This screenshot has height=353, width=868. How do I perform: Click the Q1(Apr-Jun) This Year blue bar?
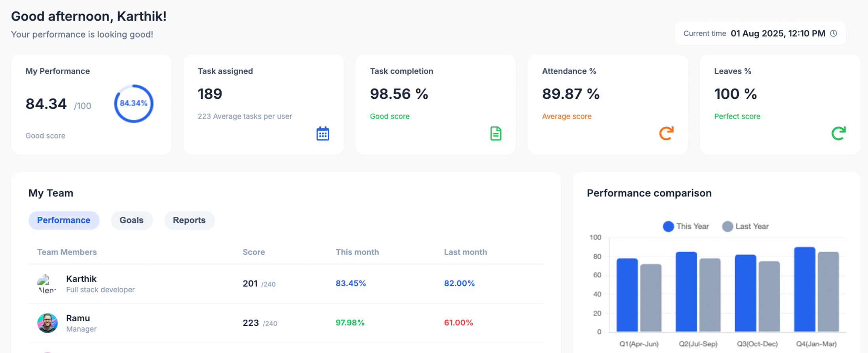coord(627,295)
